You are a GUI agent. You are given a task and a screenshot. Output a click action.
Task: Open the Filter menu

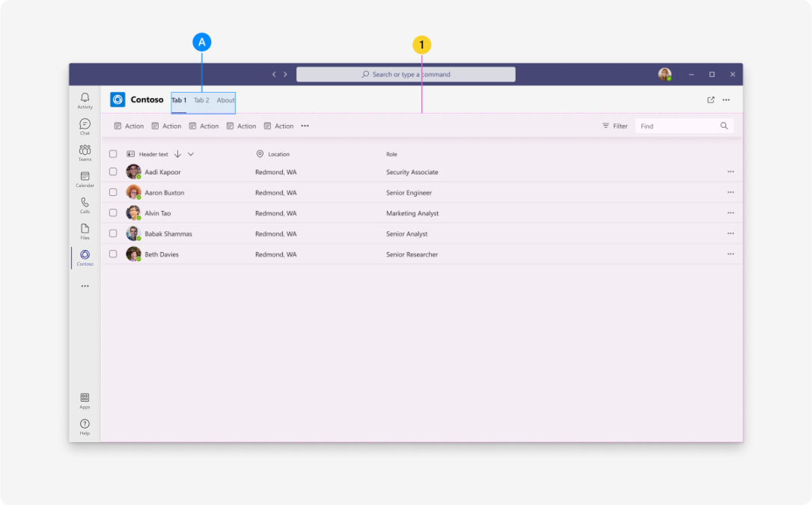click(614, 126)
